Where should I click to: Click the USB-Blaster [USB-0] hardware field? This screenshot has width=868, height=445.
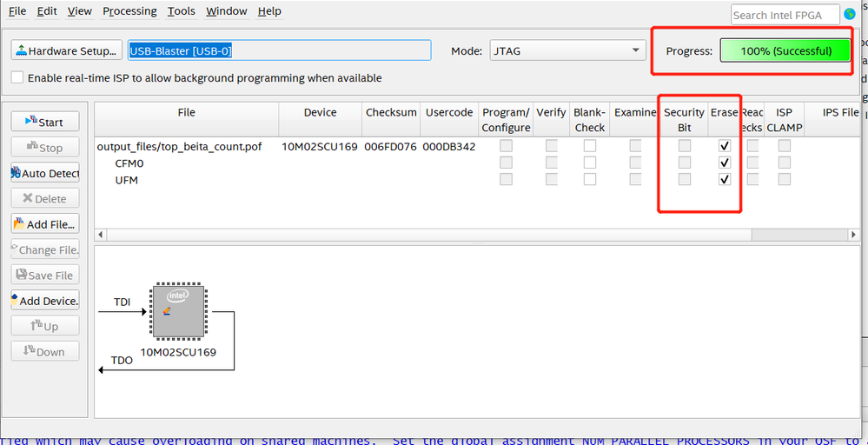[x=279, y=51]
